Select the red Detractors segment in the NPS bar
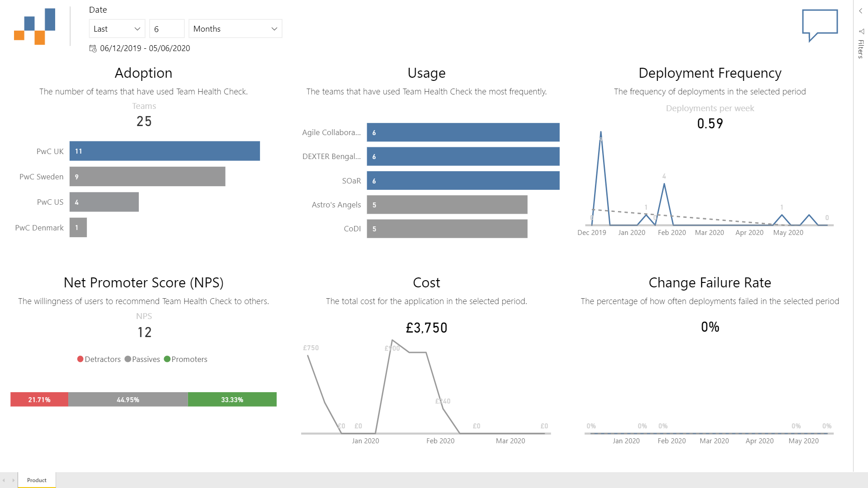Screen dimensions: 868x488 pos(39,399)
